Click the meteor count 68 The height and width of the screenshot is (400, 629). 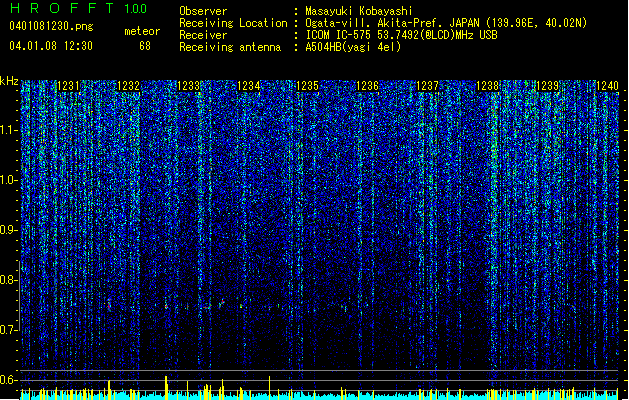click(145, 46)
